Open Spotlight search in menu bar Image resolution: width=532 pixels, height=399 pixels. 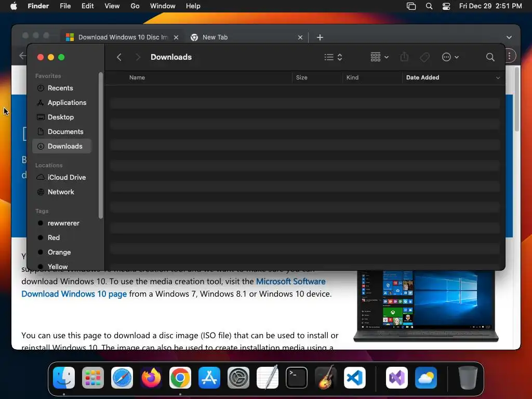point(429,6)
